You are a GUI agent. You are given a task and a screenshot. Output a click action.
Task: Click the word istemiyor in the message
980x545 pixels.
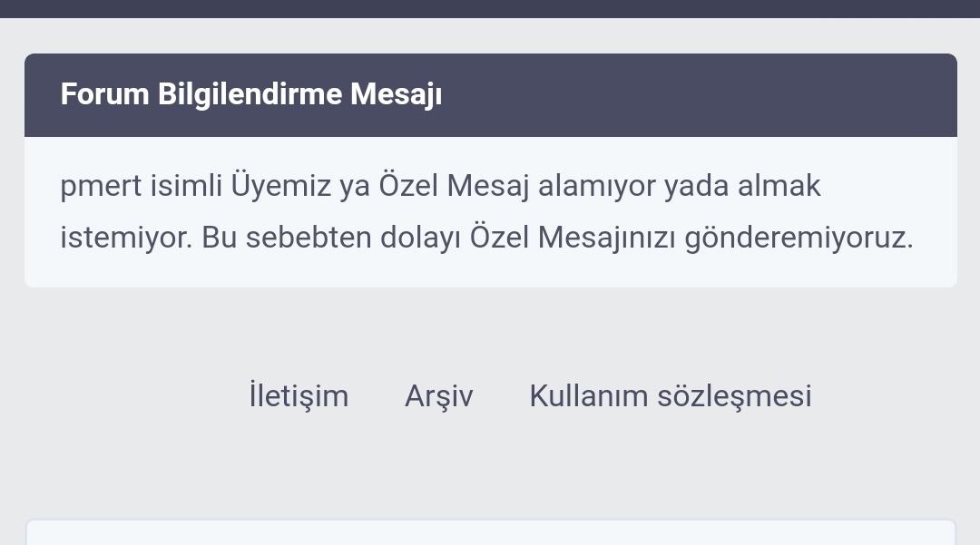[x=126, y=238]
